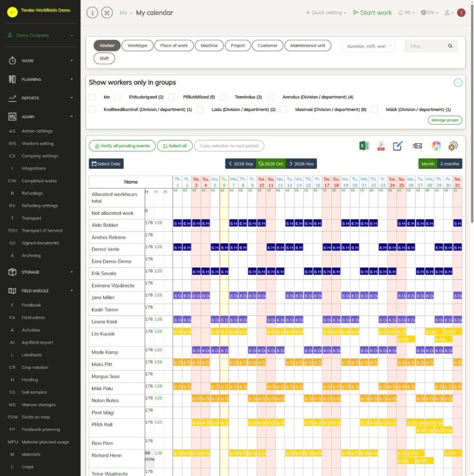Switch to the Project view tab
This screenshot has height=476, width=474.
[238, 46]
